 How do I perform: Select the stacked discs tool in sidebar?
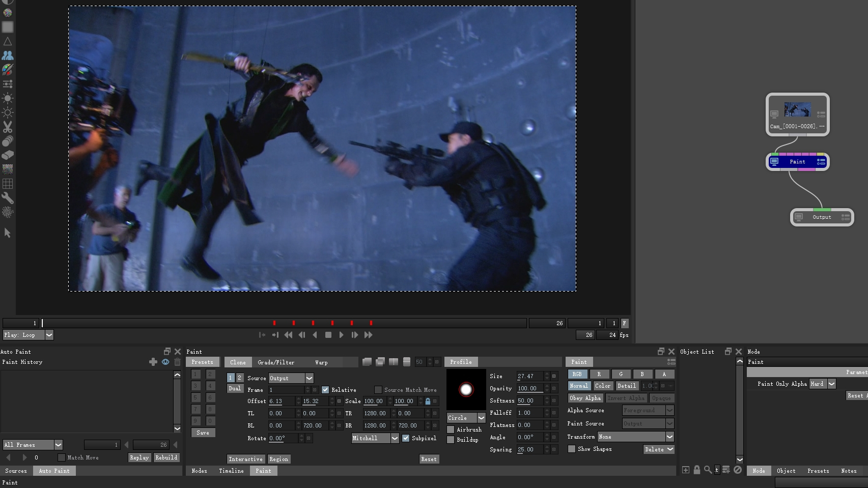coord(8,141)
